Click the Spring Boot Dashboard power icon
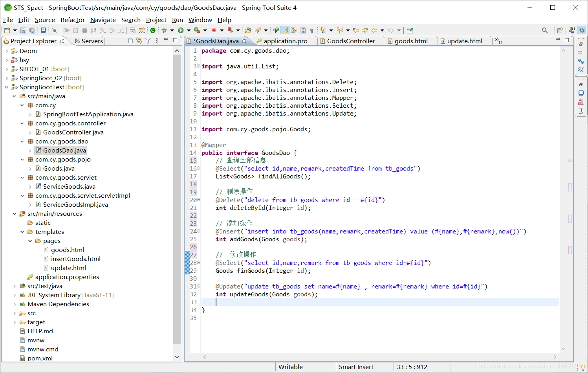 pyautogui.click(x=152, y=30)
